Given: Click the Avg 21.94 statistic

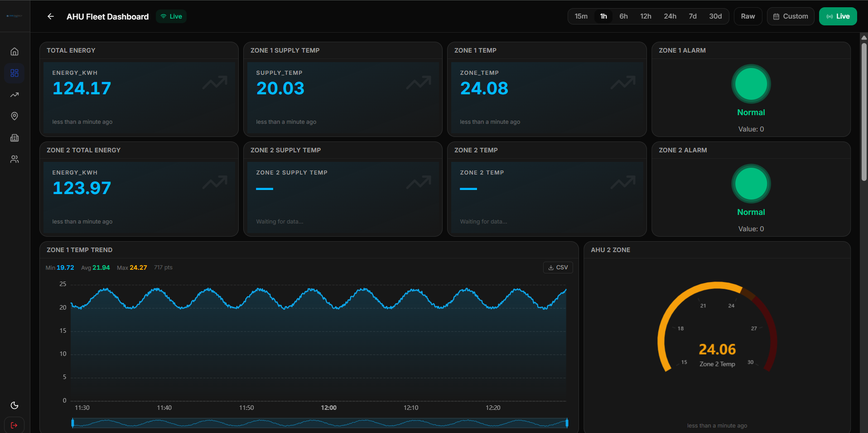Looking at the screenshot, I should point(96,268).
